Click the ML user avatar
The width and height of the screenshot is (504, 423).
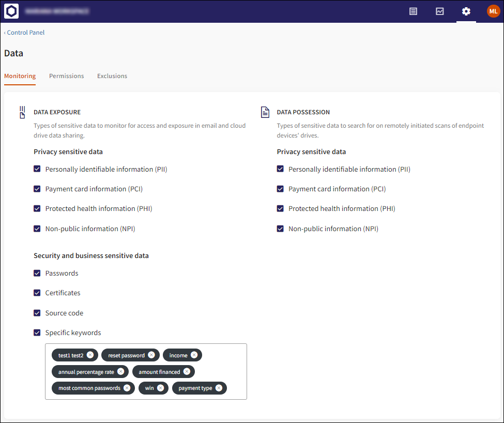point(493,11)
